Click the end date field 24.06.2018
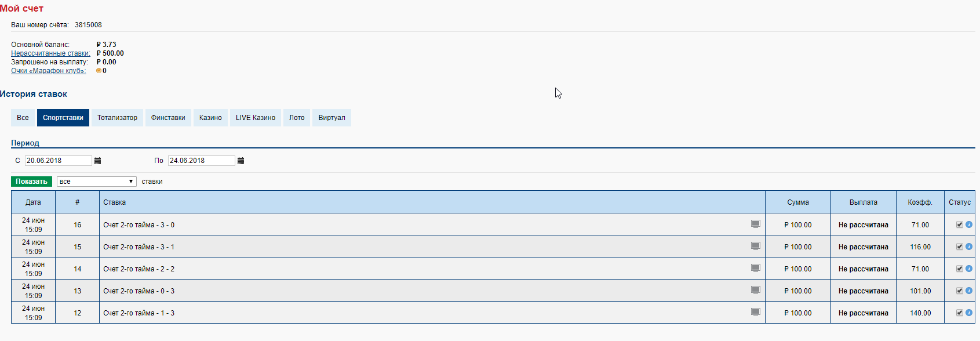The image size is (980, 341). (201, 161)
